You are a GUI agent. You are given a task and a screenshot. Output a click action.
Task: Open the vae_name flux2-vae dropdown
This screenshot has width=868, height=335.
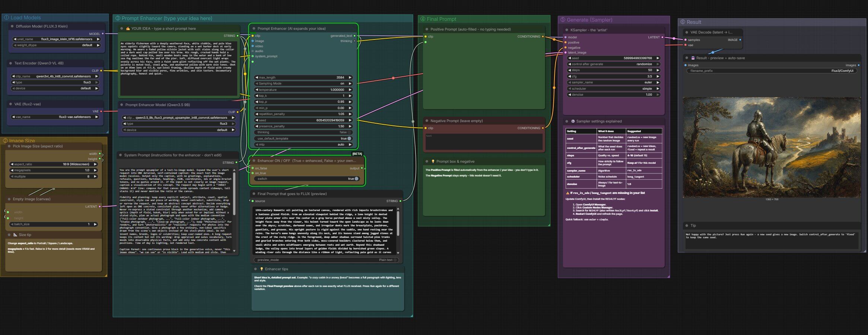coord(55,117)
